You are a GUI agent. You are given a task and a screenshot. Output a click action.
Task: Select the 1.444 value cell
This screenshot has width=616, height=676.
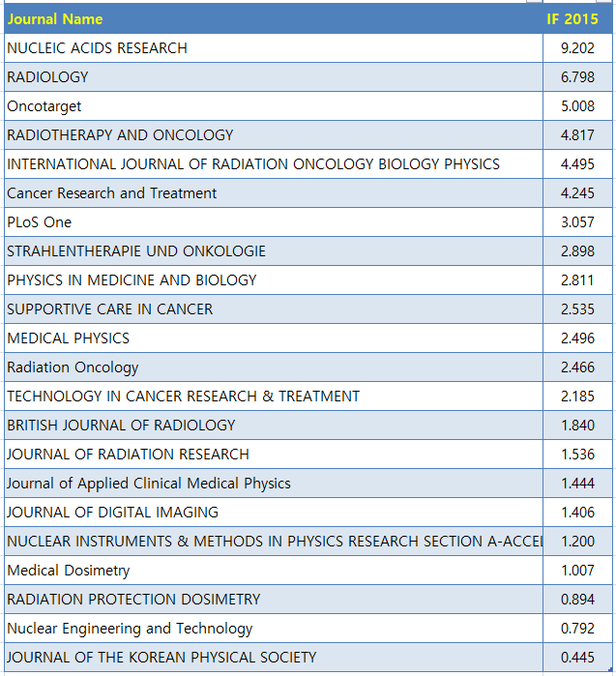coord(577,483)
